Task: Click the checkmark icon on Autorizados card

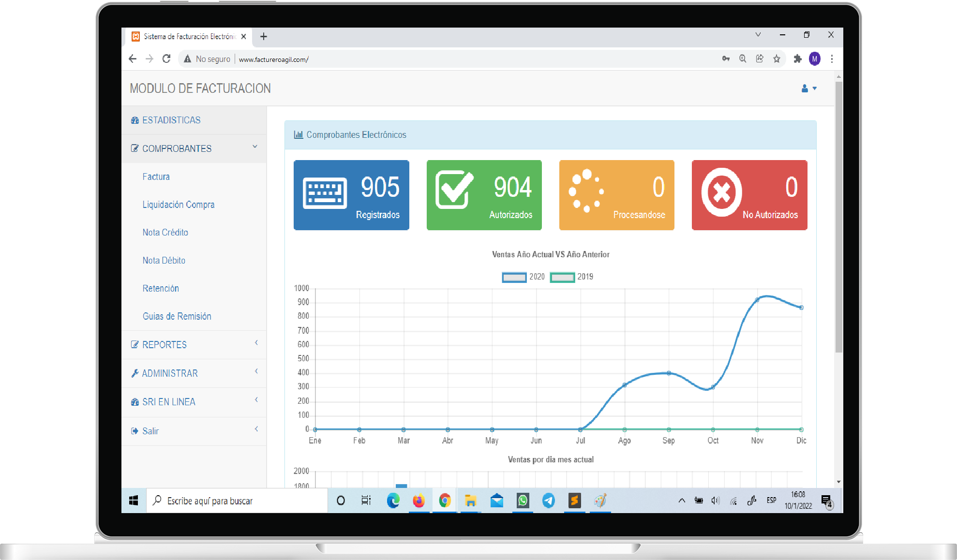Action: pyautogui.click(x=454, y=190)
